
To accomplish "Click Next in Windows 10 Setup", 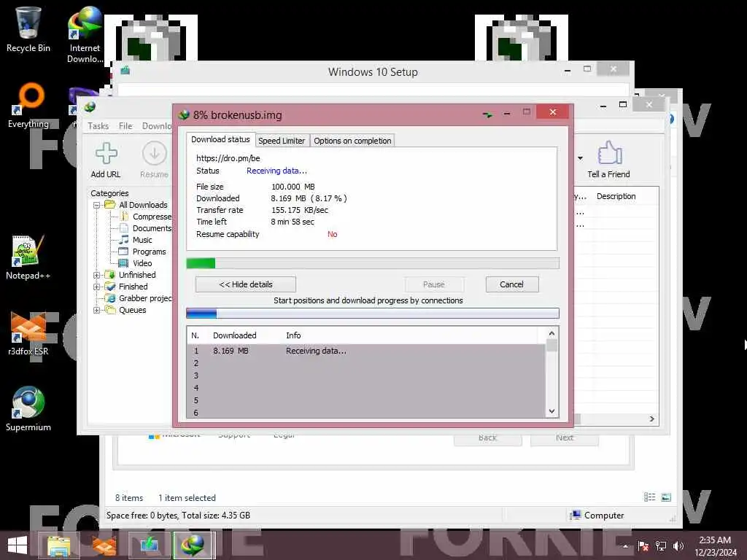I will tap(565, 437).
